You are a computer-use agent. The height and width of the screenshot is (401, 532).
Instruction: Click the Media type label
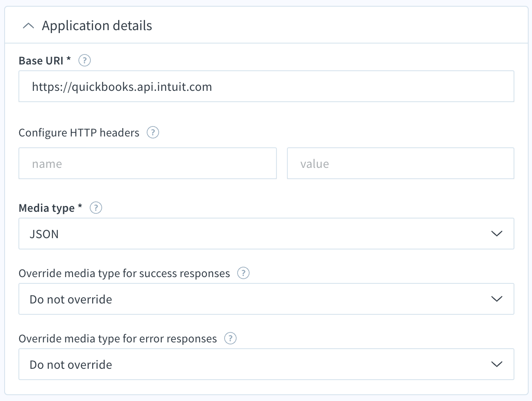[50, 208]
